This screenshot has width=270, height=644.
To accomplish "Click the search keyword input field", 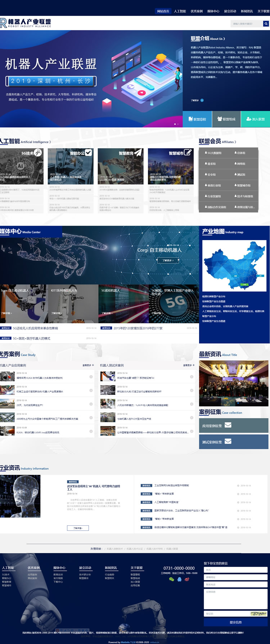I will tap(247, 24).
